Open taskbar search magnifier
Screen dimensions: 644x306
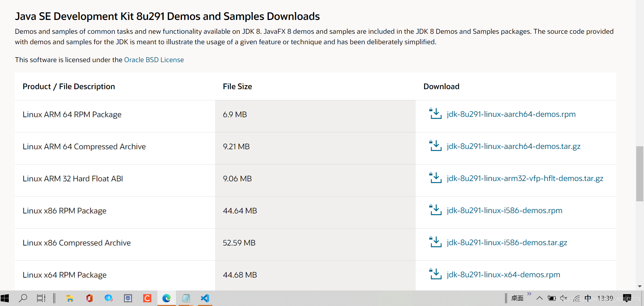pos(23,298)
